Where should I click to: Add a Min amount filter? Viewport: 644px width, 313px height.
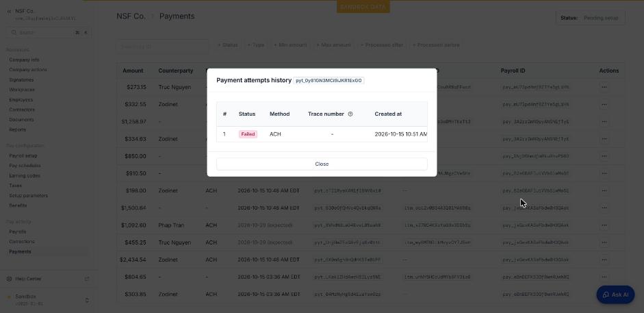click(290, 45)
